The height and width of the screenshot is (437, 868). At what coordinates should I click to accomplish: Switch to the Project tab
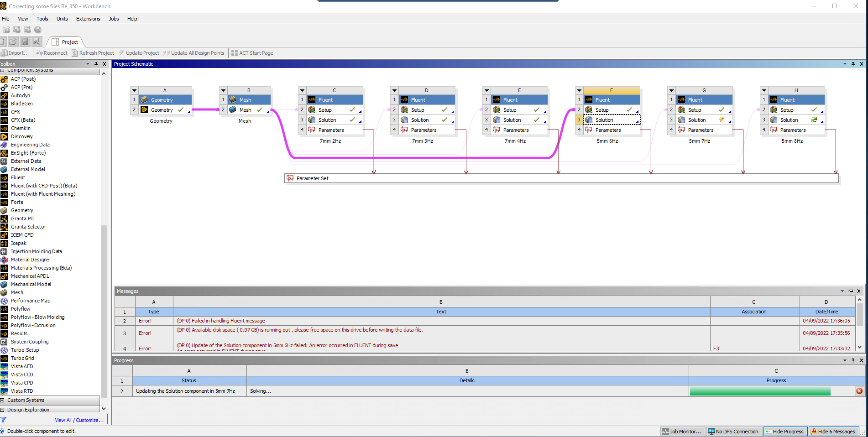[x=65, y=42]
